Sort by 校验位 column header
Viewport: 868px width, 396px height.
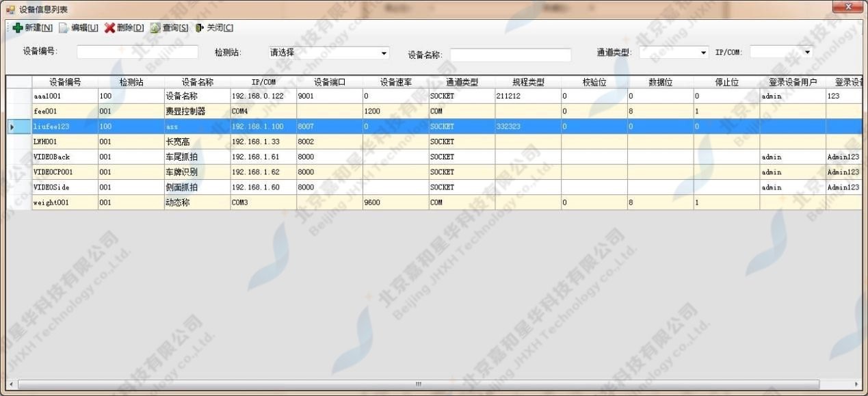pyautogui.click(x=594, y=82)
